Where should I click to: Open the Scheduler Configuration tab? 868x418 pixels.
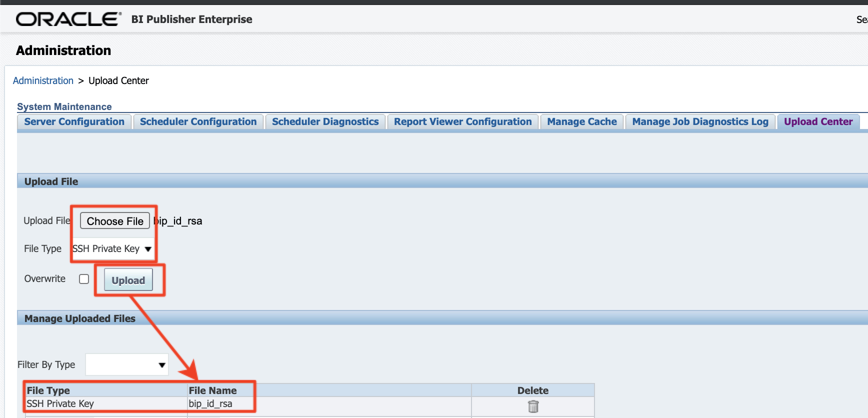(x=198, y=121)
